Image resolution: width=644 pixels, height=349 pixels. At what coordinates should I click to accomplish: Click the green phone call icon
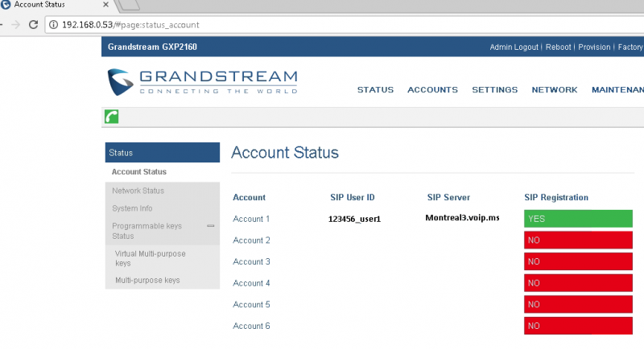[111, 117]
